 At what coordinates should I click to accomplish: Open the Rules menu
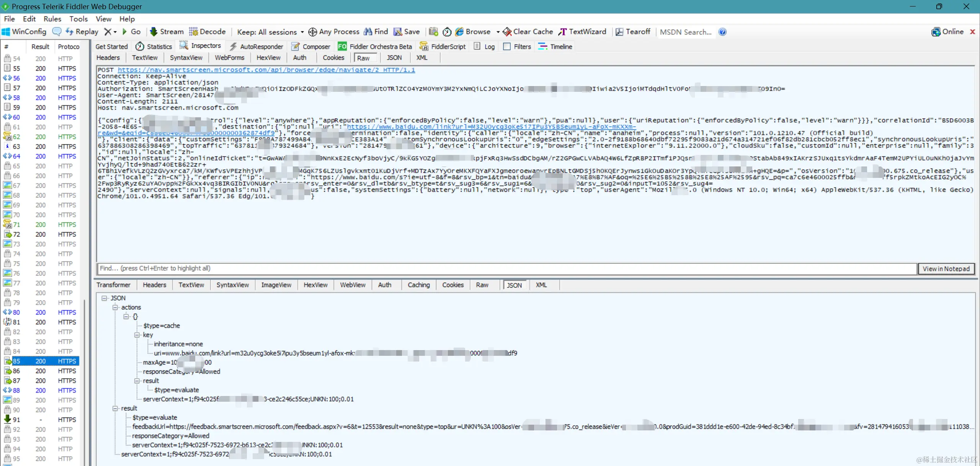coord(52,19)
